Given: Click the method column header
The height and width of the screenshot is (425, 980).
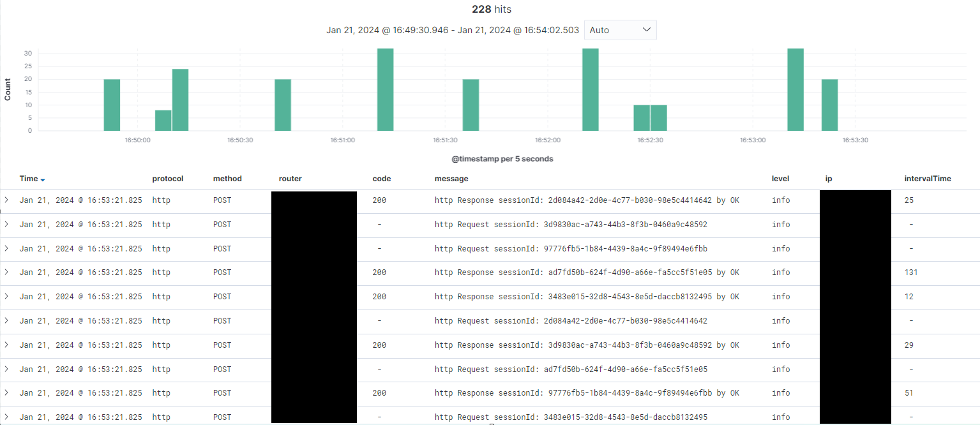Looking at the screenshot, I should (227, 179).
